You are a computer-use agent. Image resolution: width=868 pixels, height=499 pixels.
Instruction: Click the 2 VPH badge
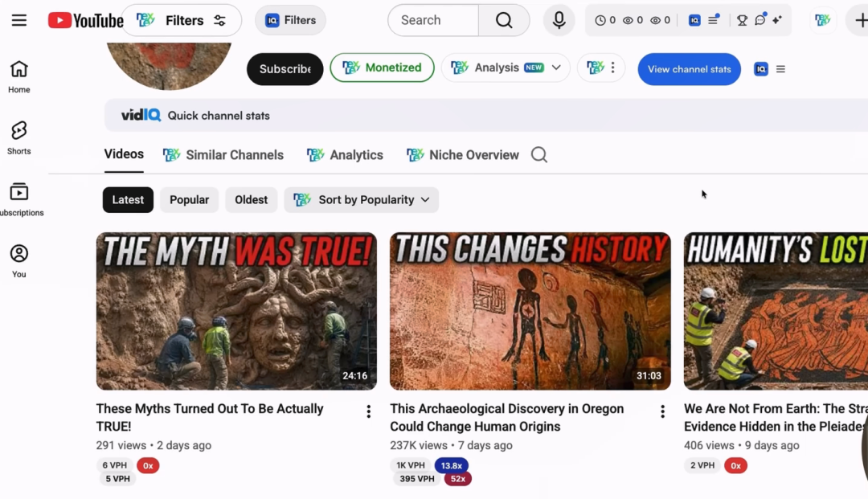pyautogui.click(x=702, y=465)
